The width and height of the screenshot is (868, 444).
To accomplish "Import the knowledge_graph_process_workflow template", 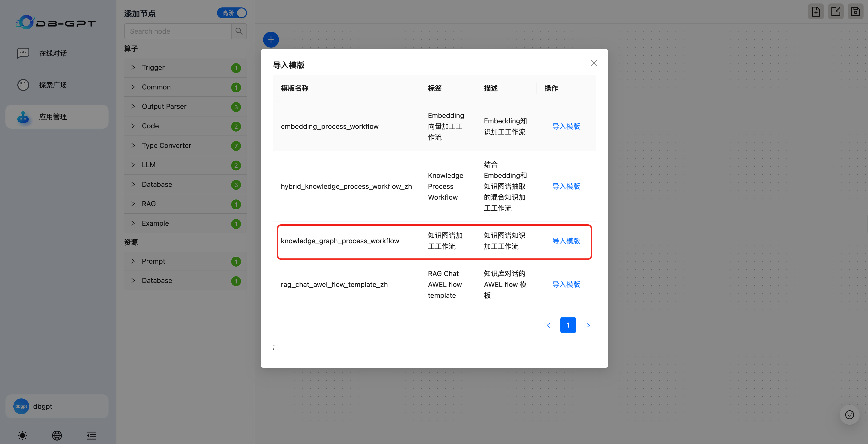I will [x=566, y=241].
